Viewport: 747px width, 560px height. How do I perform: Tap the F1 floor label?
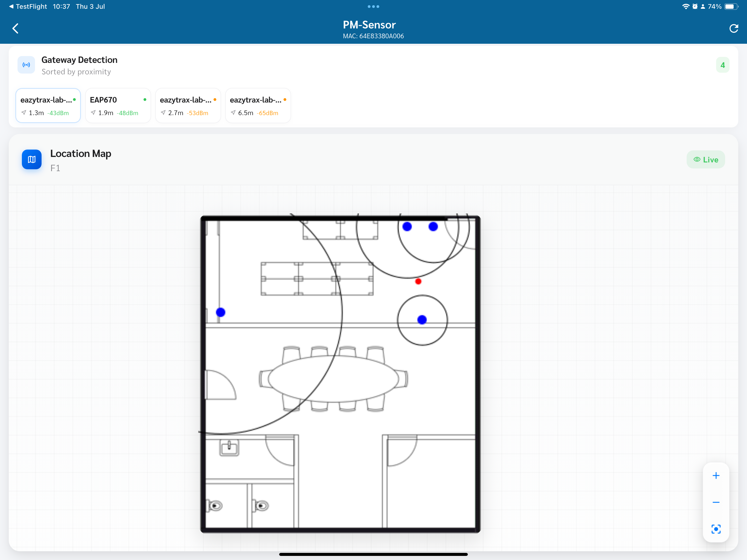click(x=55, y=168)
